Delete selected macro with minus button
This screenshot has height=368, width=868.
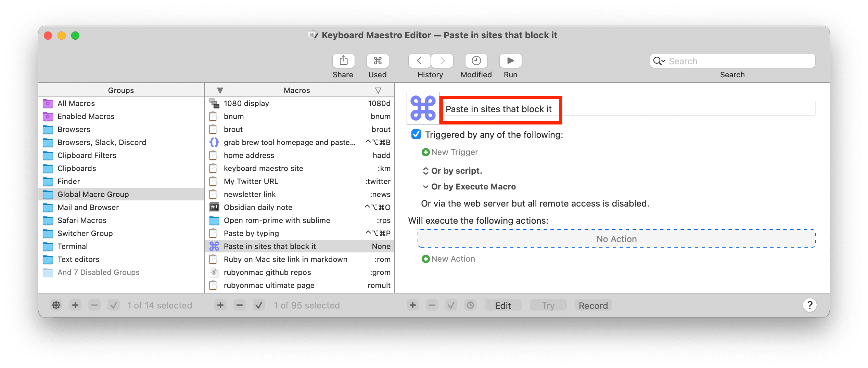pyautogui.click(x=240, y=305)
